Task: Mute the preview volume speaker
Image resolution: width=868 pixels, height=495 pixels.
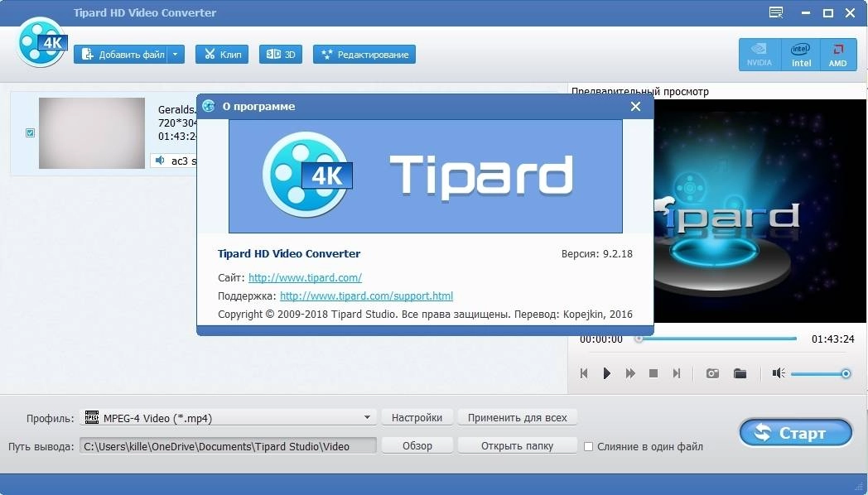Action: [779, 373]
